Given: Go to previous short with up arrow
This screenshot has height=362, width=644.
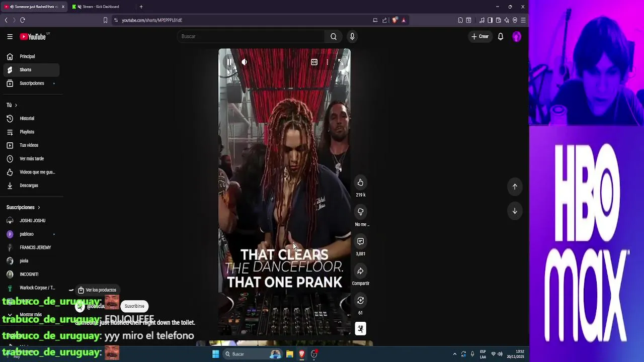Looking at the screenshot, I should [x=515, y=187].
